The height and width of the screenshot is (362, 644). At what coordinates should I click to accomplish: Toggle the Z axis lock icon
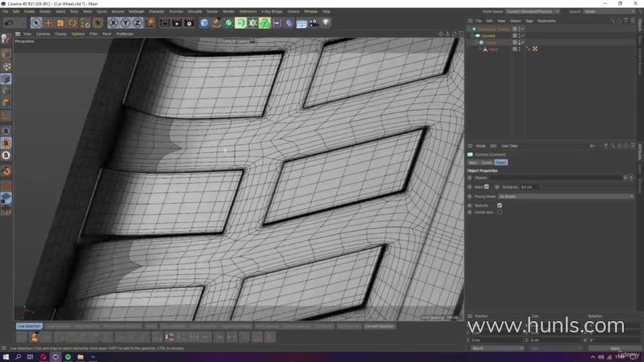coord(138,23)
